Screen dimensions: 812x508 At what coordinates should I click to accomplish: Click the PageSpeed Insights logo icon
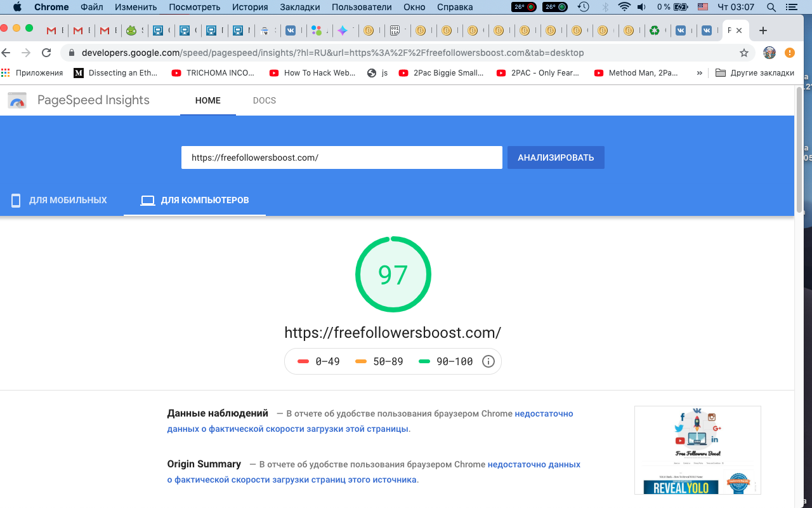coord(17,100)
